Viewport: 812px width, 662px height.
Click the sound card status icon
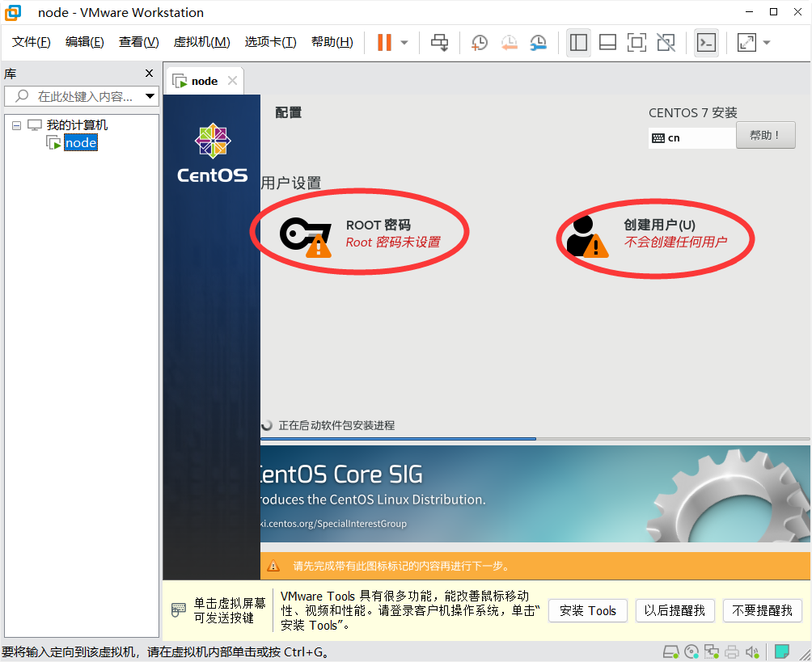click(752, 651)
